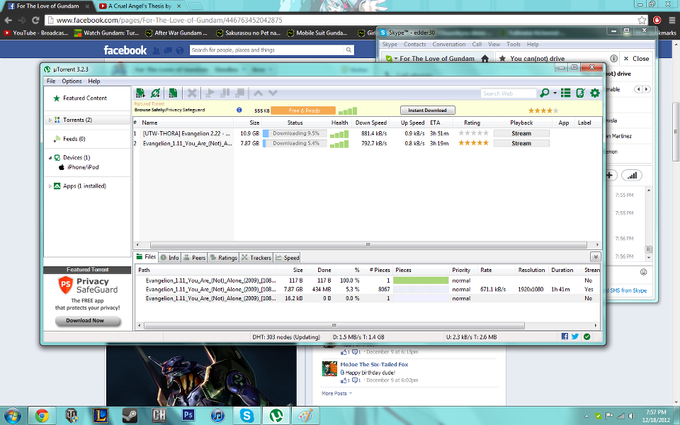Click the Instant Download button
Image resolution: width=680 pixels, height=425 pixels.
coord(427,110)
